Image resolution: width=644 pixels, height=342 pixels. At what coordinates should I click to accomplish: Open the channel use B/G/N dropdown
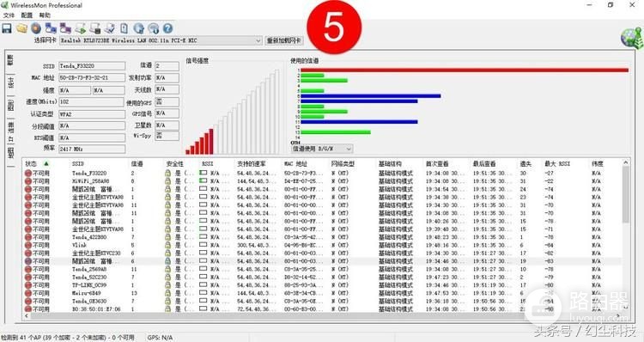pyautogui.click(x=322, y=149)
